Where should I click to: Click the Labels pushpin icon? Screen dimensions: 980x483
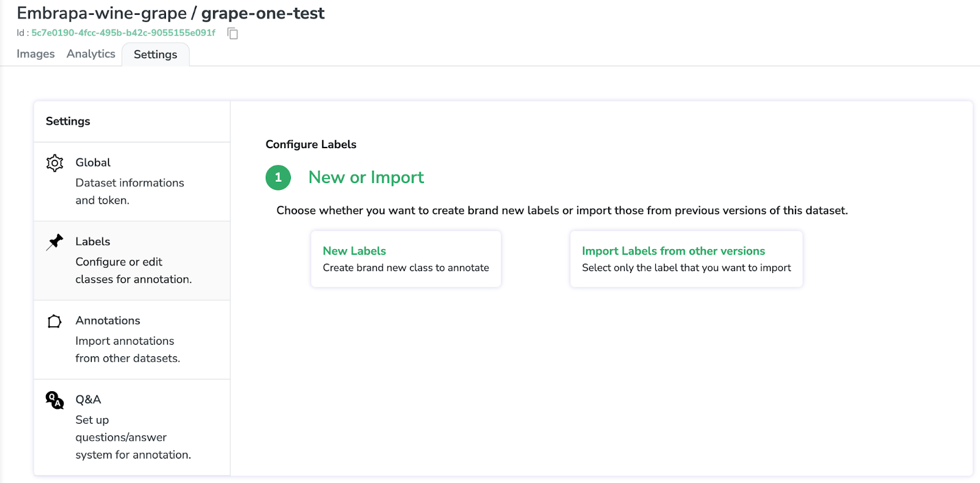click(x=55, y=242)
